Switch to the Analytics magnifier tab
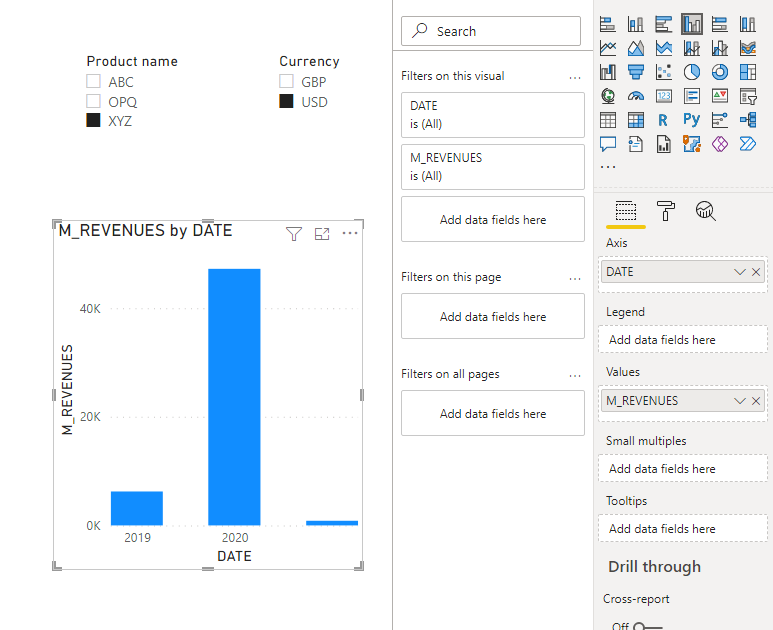The image size is (773, 630). click(705, 211)
